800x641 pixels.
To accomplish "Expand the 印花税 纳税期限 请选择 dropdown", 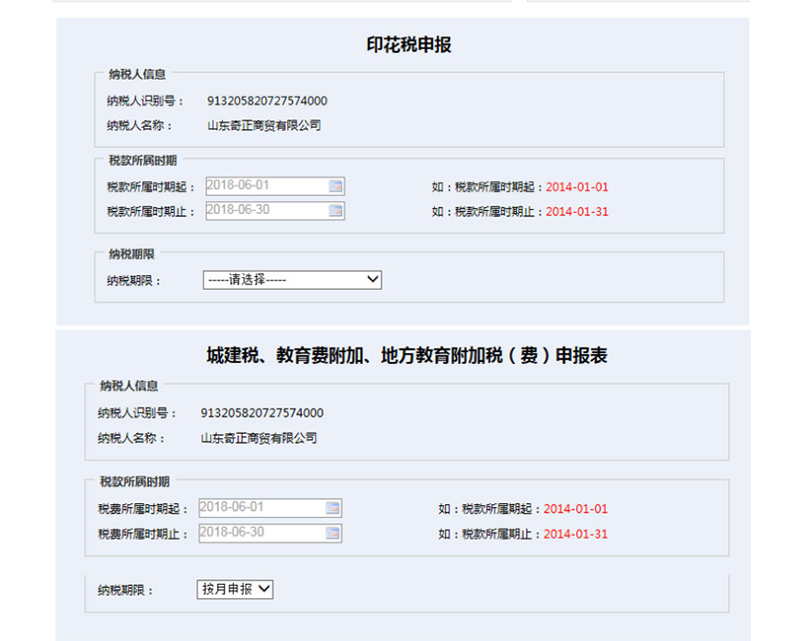I will [292, 280].
